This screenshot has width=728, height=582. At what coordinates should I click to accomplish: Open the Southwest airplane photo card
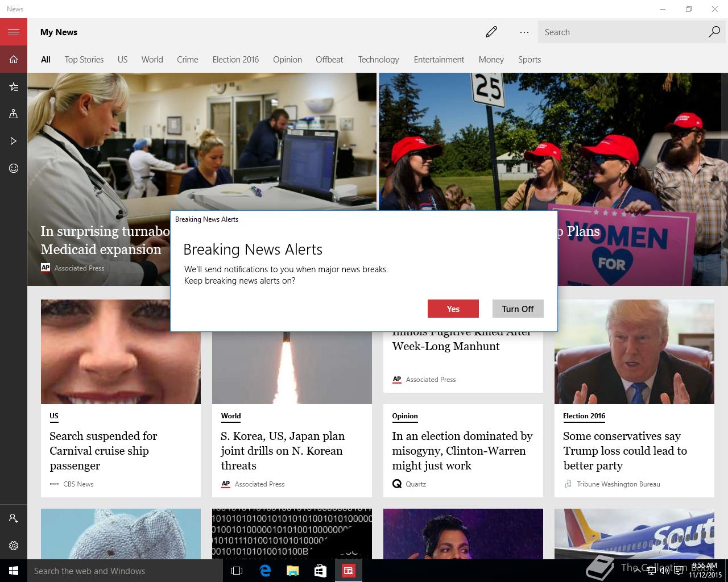click(634, 534)
